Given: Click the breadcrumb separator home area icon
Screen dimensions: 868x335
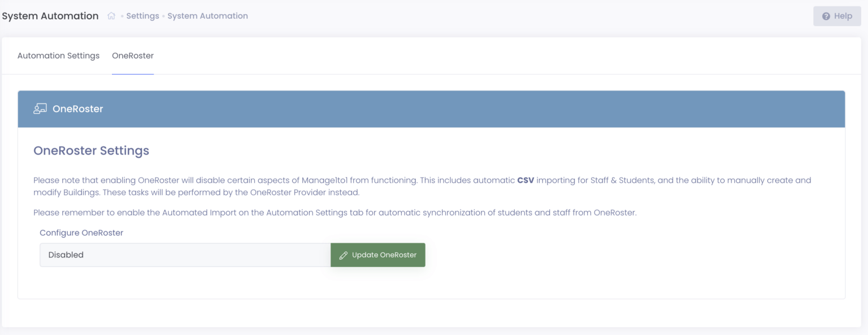Looking at the screenshot, I should point(111,15).
